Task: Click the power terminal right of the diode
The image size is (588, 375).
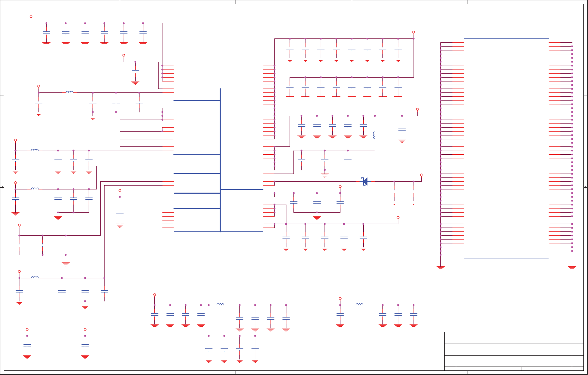Action: pos(421,175)
